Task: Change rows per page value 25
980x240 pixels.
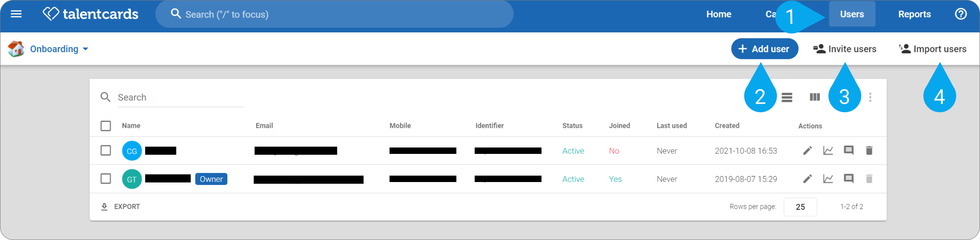Action: (800, 207)
